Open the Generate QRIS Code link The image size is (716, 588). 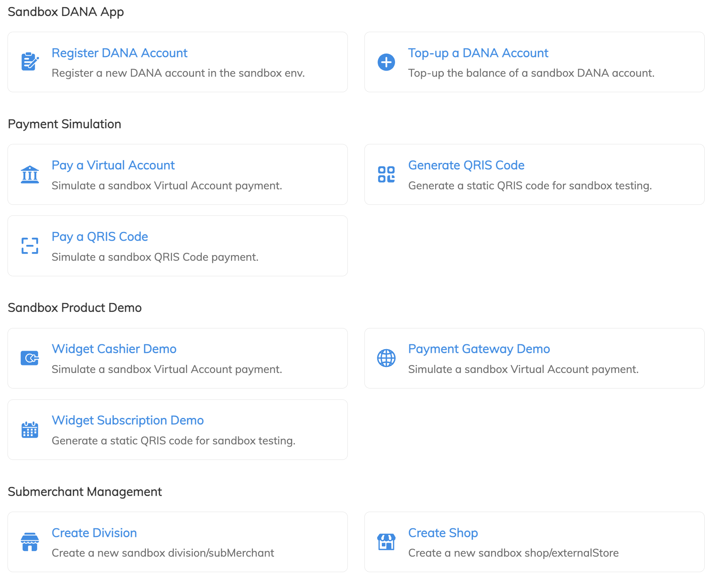point(466,165)
